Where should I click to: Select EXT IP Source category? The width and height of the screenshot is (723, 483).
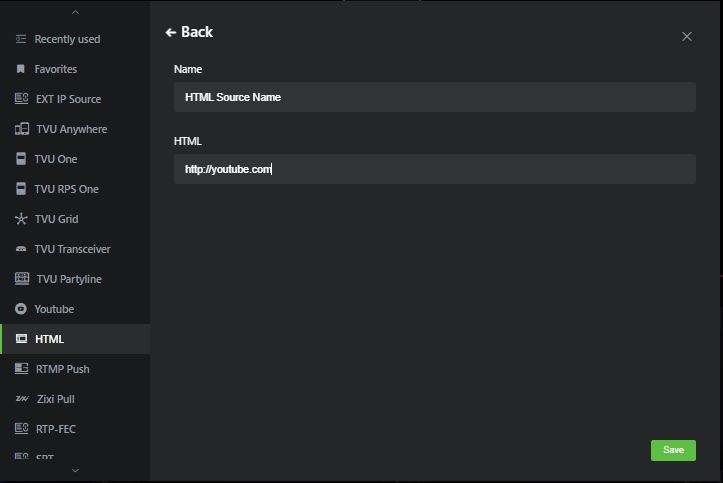point(75,99)
